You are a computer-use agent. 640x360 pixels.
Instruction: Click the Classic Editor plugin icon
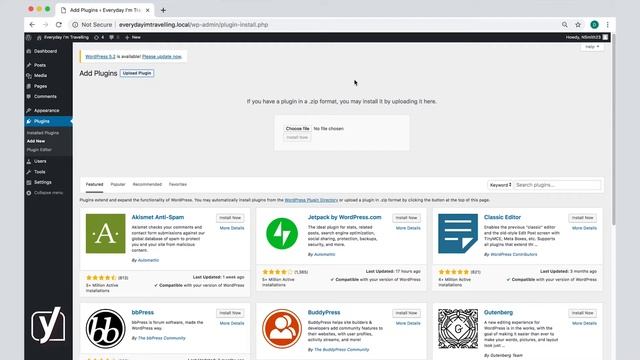click(x=458, y=233)
